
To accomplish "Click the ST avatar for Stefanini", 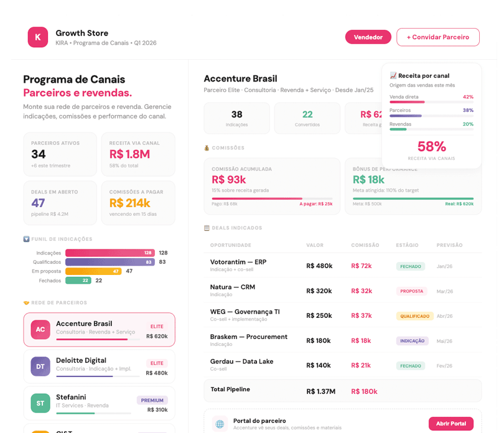I will (x=40, y=403).
